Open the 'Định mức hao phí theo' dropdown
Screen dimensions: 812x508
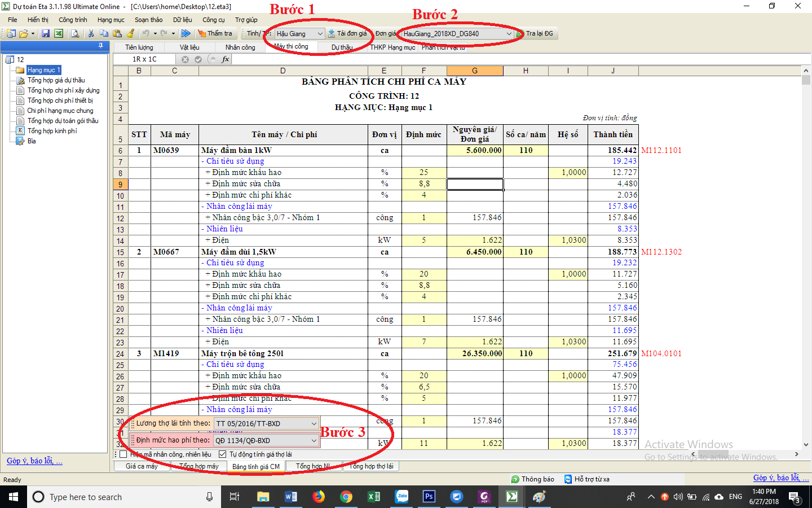tap(314, 440)
